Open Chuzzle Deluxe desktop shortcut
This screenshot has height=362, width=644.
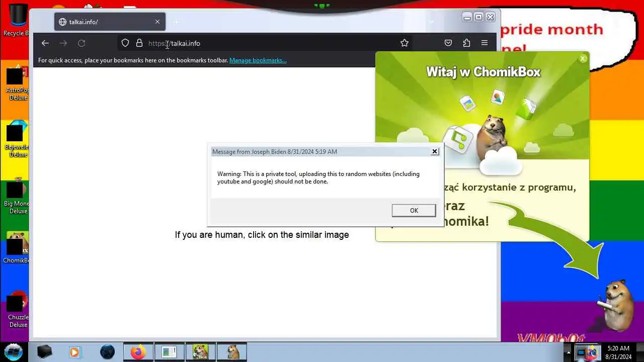(18, 309)
